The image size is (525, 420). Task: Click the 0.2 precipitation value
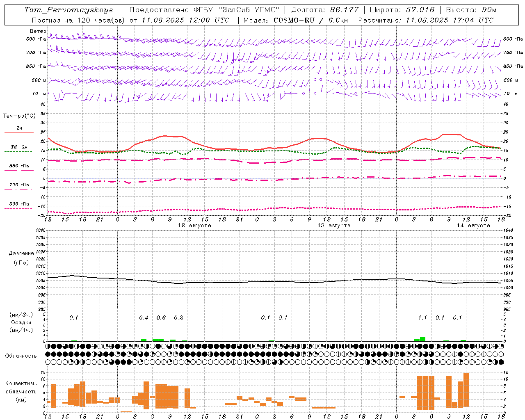178,318
